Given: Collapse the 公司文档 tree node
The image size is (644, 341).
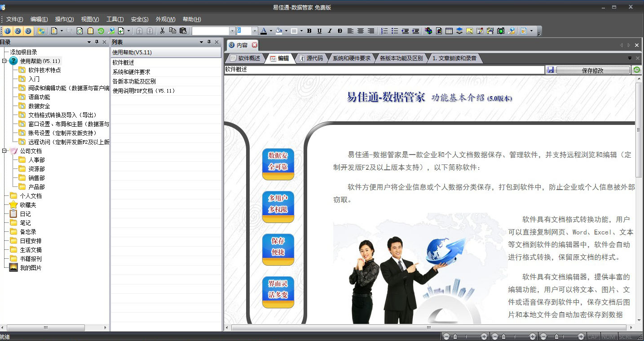Looking at the screenshot, I should (x=4, y=151).
